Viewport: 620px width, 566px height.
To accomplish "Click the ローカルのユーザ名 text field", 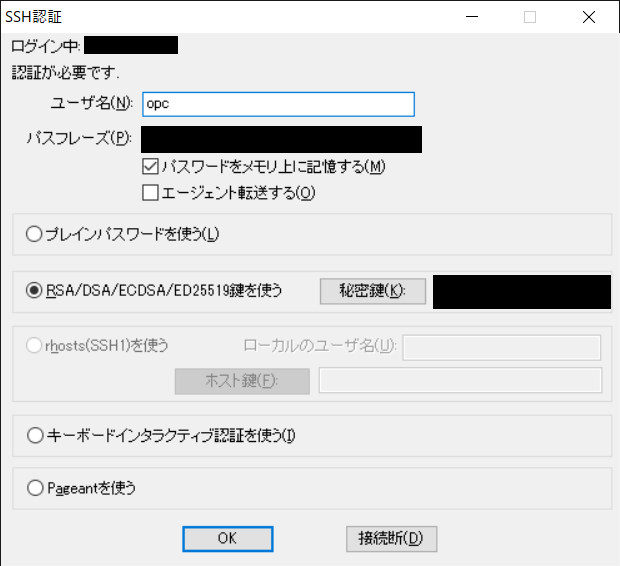I will (501, 347).
